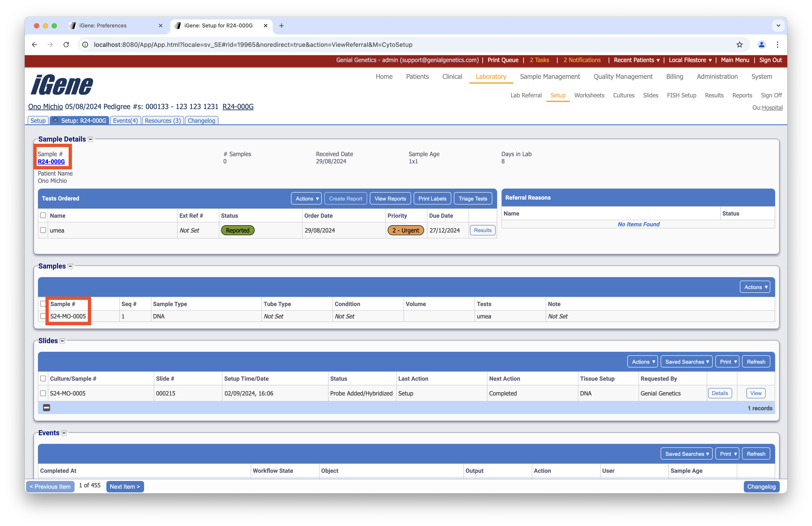Open Actions dropdown in Tests Ordered

(306, 199)
